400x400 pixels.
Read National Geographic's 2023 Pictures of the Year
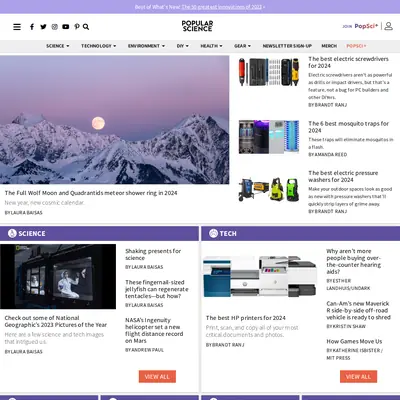tap(56, 321)
